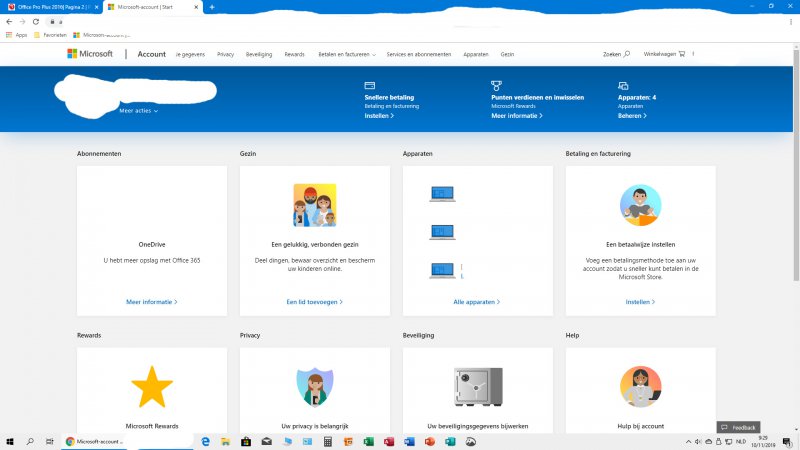
Task: Open Calculator from the taskbar
Action: tap(328, 442)
